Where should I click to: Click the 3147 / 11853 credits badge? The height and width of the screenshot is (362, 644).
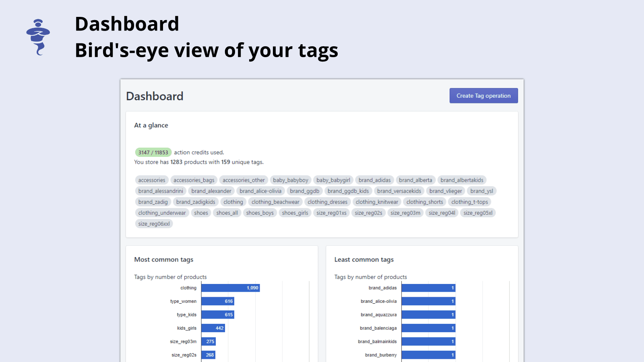[x=153, y=152]
